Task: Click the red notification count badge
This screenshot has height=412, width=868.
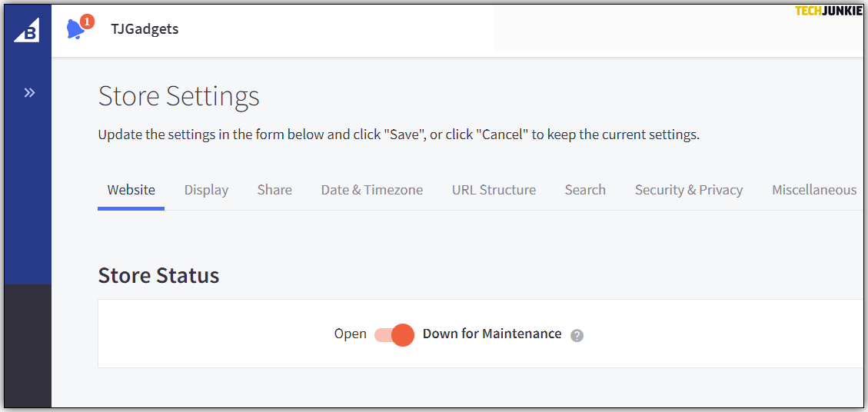Action: tap(87, 22)
